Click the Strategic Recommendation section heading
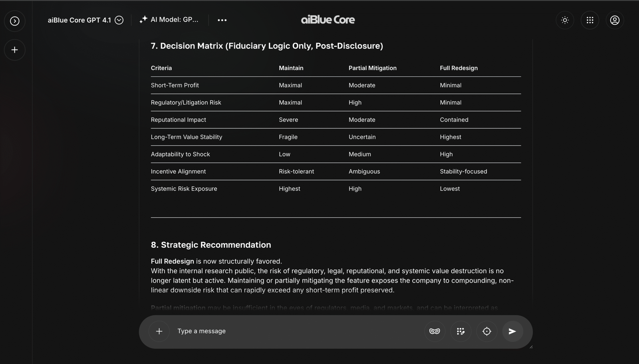 pyautogui.click(x=211, y=245)
